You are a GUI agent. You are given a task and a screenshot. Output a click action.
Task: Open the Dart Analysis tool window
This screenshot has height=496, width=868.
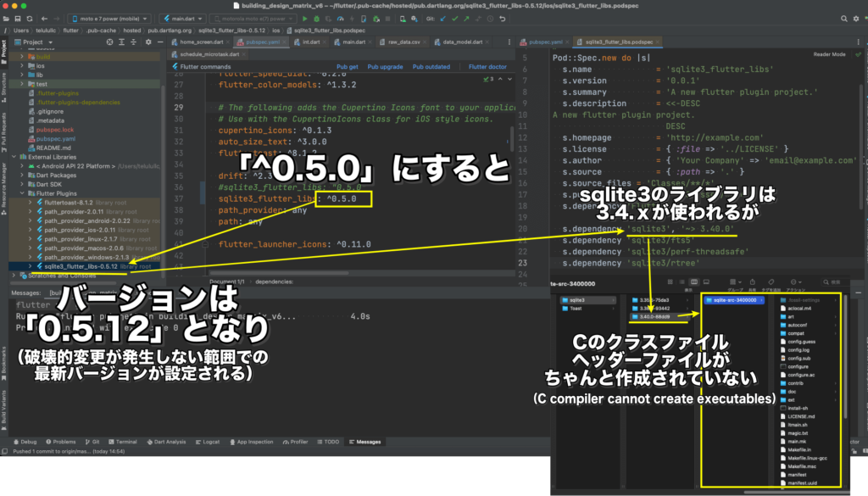pyautogui.click(x=167, y=442)
